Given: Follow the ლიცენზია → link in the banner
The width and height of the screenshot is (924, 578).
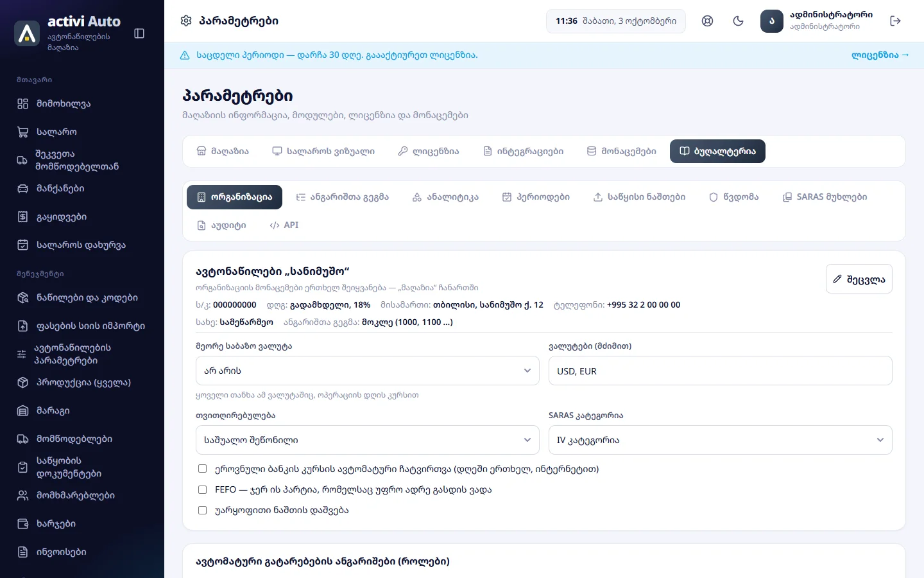Looking at the screenshot, I should tap(880, 55).
